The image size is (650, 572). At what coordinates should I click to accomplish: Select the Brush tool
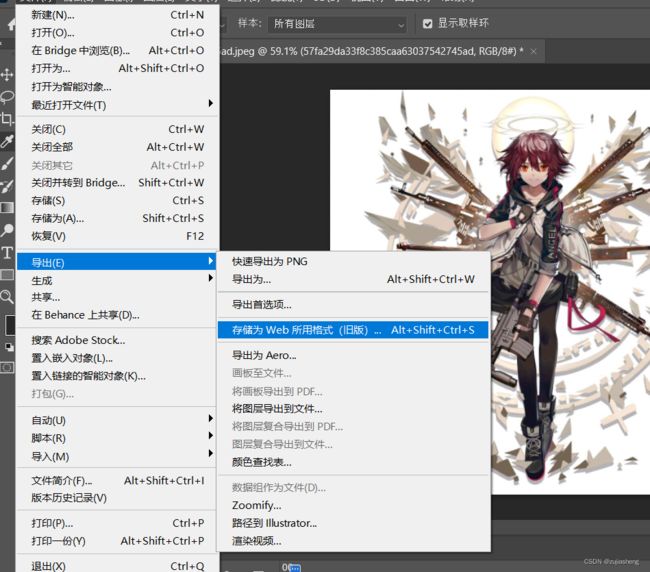click(x=7, y=164)
